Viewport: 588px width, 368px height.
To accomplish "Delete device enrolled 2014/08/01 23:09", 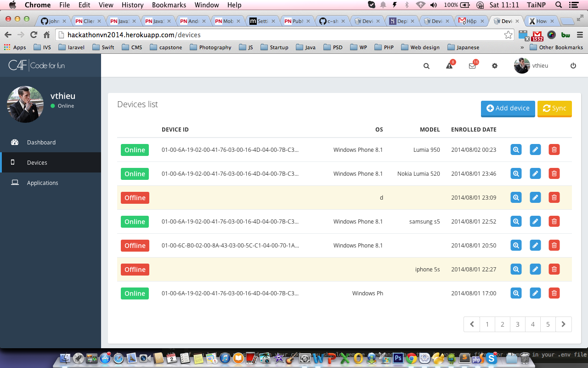I will (554, 197).
